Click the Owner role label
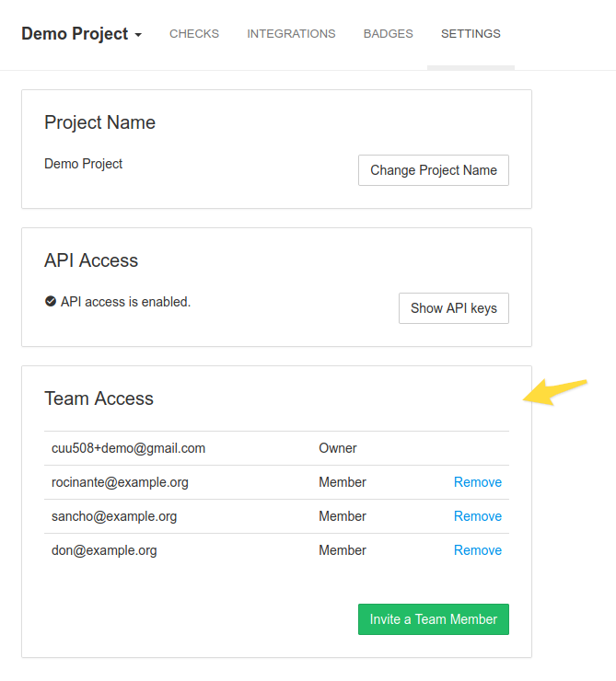This screenshot has width=616, height=681. pyautogui.click(x=338, y=448)
